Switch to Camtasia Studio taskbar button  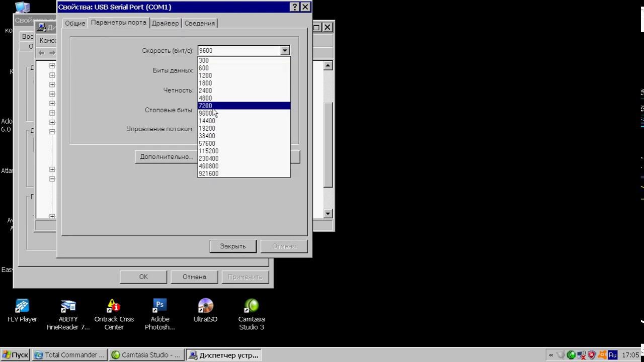(x=146, y=355)
